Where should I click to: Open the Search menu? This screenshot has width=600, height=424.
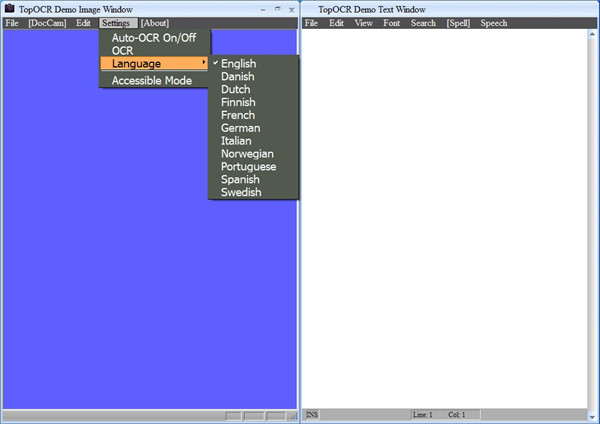pyautogui.click(x=423, y=23)
